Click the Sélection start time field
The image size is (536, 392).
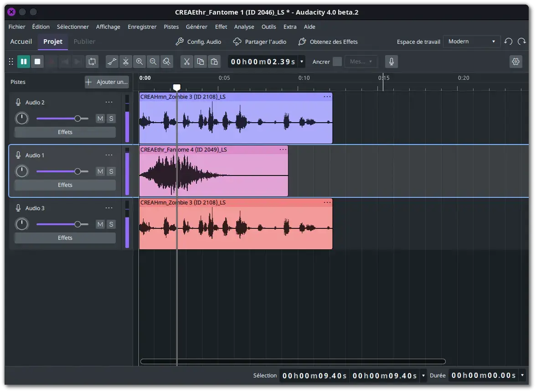[314, 376]
